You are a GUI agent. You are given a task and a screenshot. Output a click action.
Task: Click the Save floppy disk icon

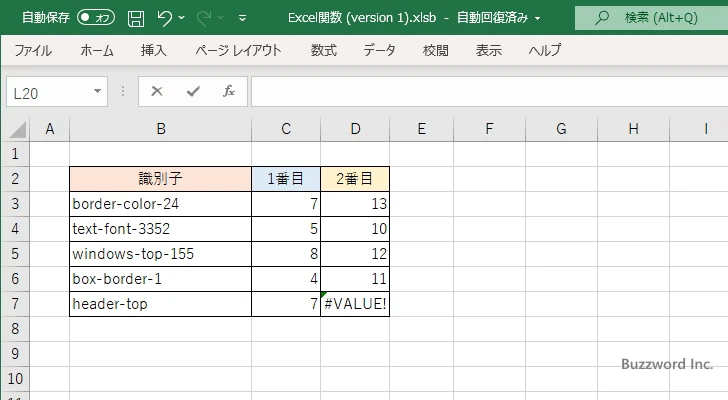[x=136, y=18]
